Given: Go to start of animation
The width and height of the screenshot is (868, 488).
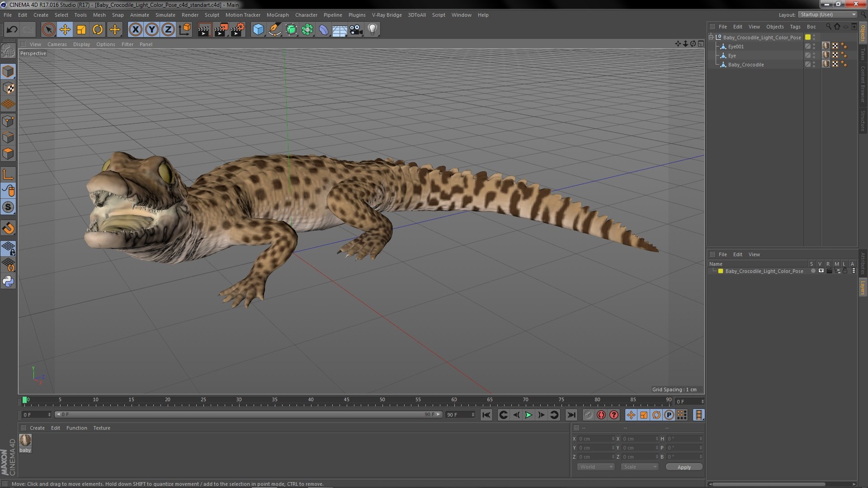Looking at the screenshot, I should tap(486, 415).
